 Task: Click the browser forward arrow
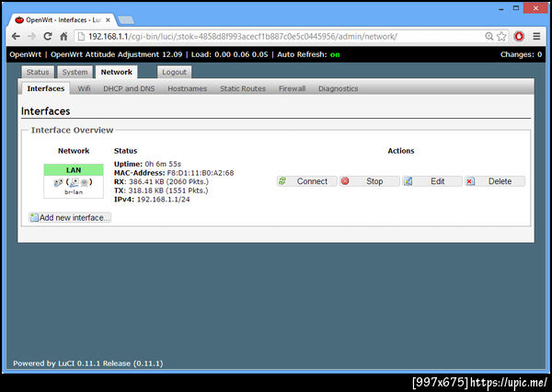point(31,36)
